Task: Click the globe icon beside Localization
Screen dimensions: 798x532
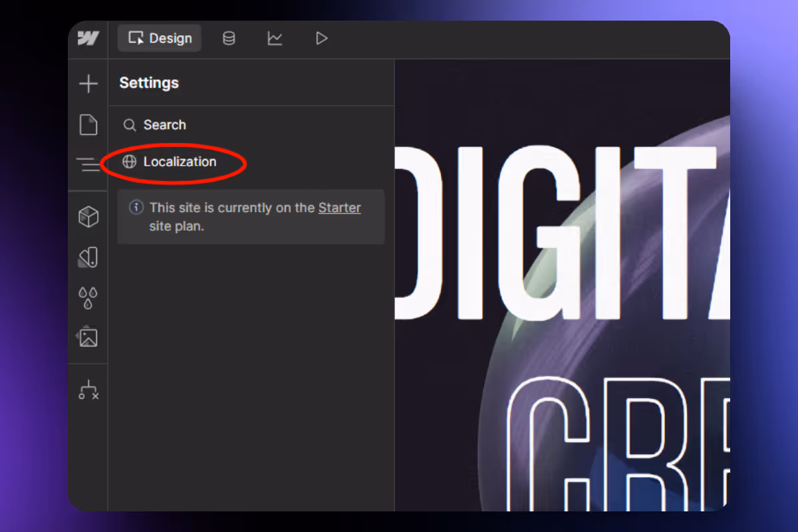Action: [x=130, y=162]
